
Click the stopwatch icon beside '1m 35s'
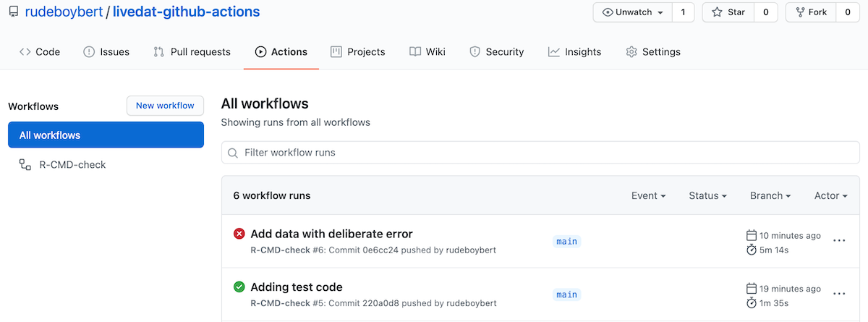752,302
